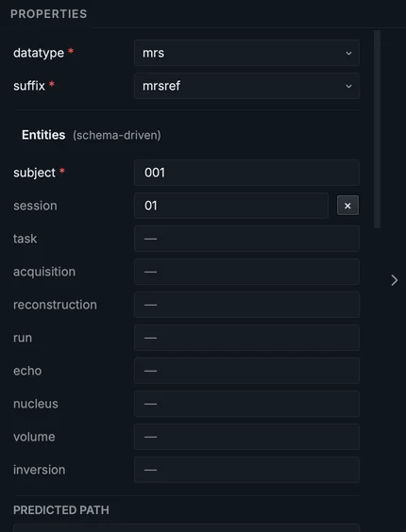Select the PROPERTIES panel header tab
Viewport: 406px width, 532px height.
[48, 14]
